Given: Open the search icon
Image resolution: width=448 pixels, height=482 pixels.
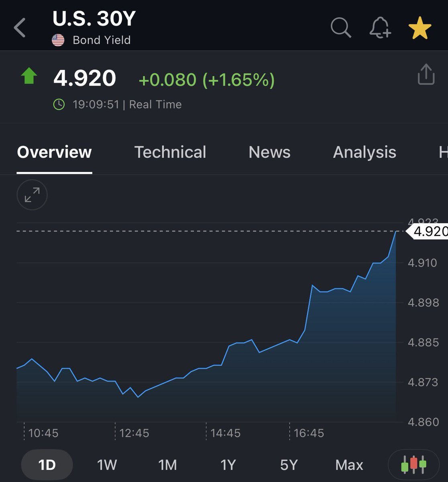Looking at the screenshot, I should point(340,27).
